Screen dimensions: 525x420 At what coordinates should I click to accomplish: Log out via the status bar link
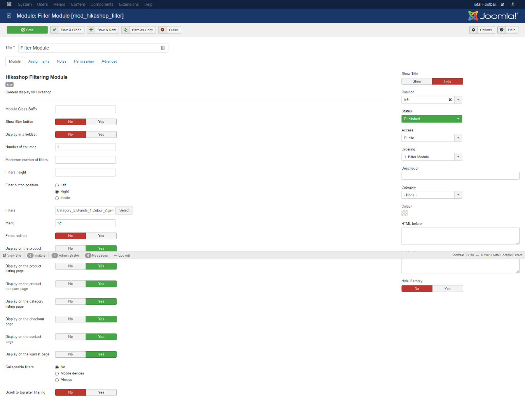click(122, 255)
